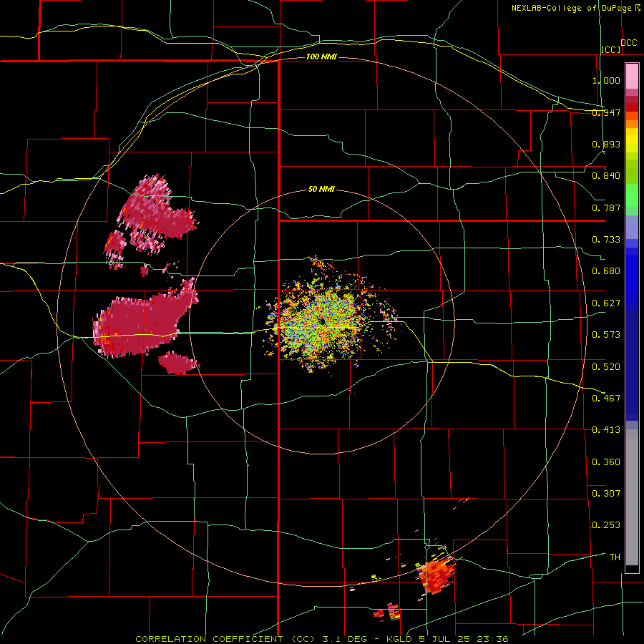644x644 pixels.
Task: Click the 0.947 value on the color scale
Action: tap(606, 112)
